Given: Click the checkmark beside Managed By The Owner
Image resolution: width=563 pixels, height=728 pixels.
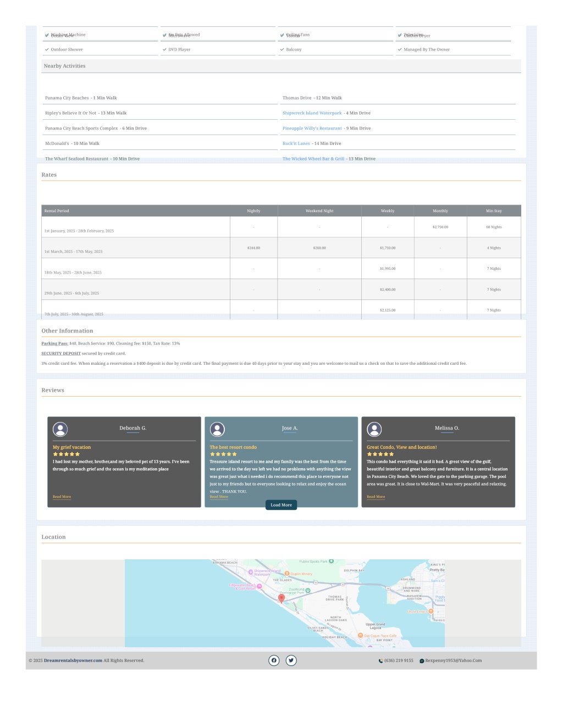Looking at the screenshot, I should tap(400, 49).
